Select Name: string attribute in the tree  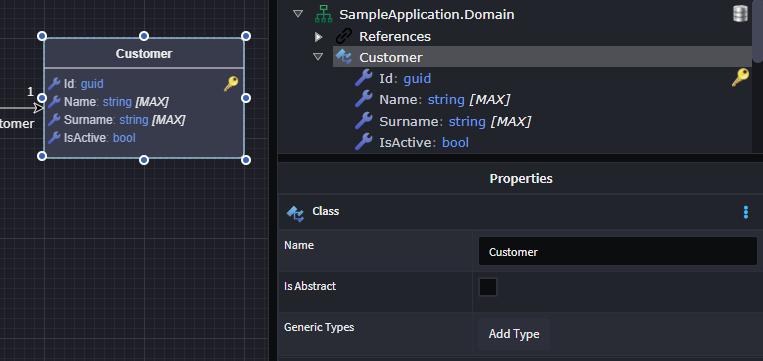[444, 100]
